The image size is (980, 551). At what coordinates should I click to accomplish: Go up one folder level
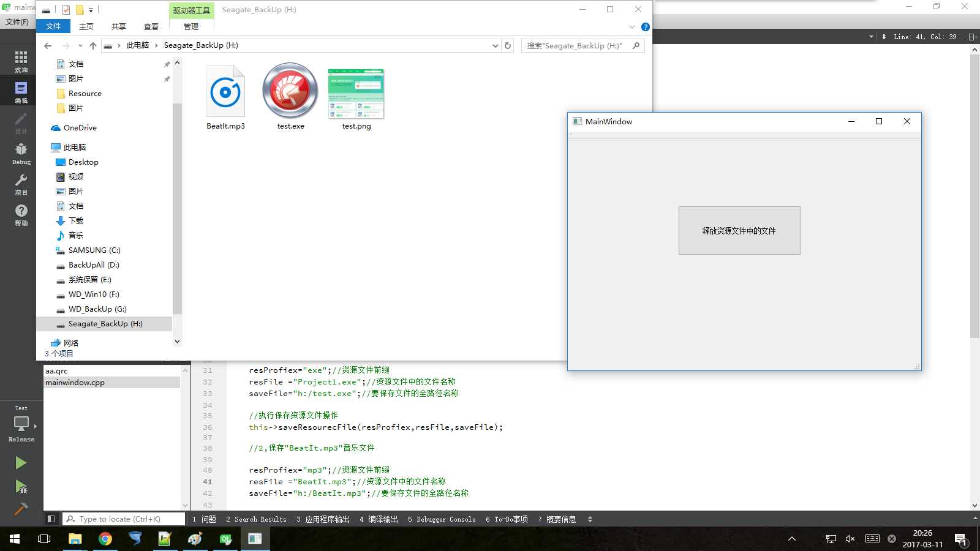(93, 45)
